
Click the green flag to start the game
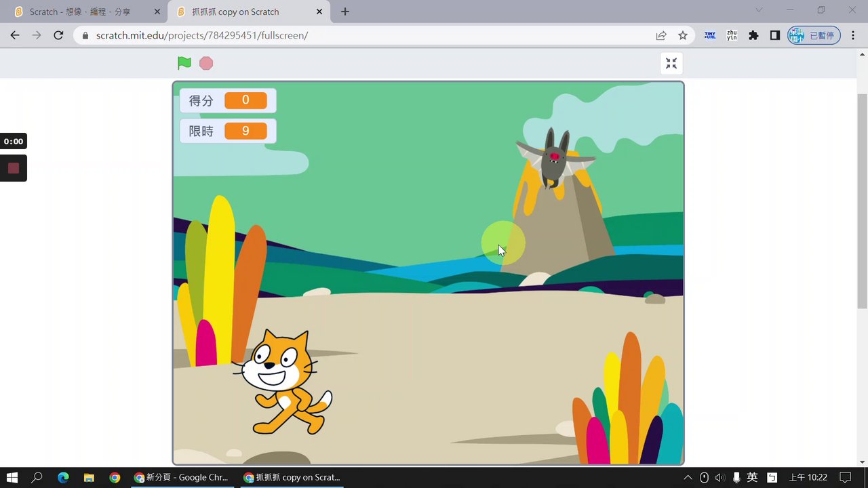click(184, 63)
